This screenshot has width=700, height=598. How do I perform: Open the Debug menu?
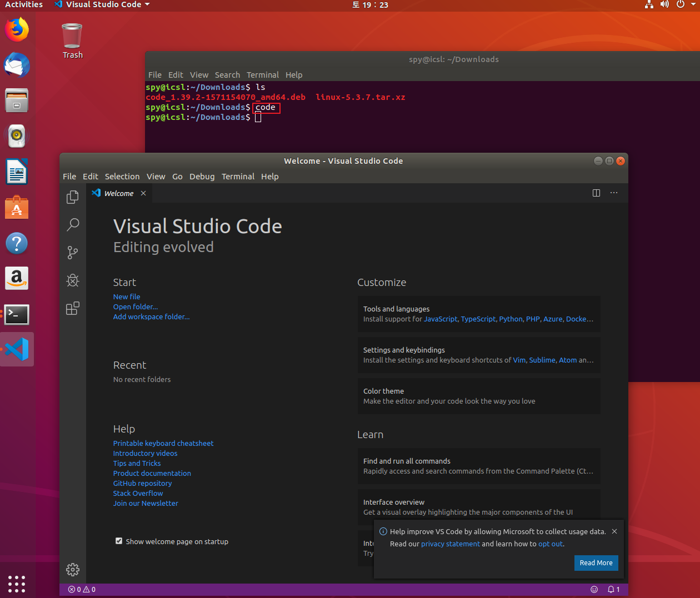coord(202,177)
